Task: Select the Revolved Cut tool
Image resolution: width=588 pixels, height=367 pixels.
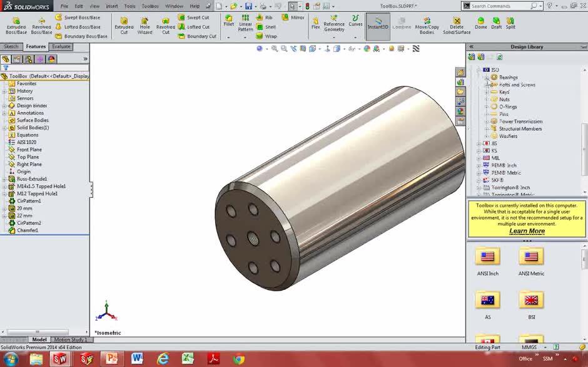Action: [x=165, y=24]
